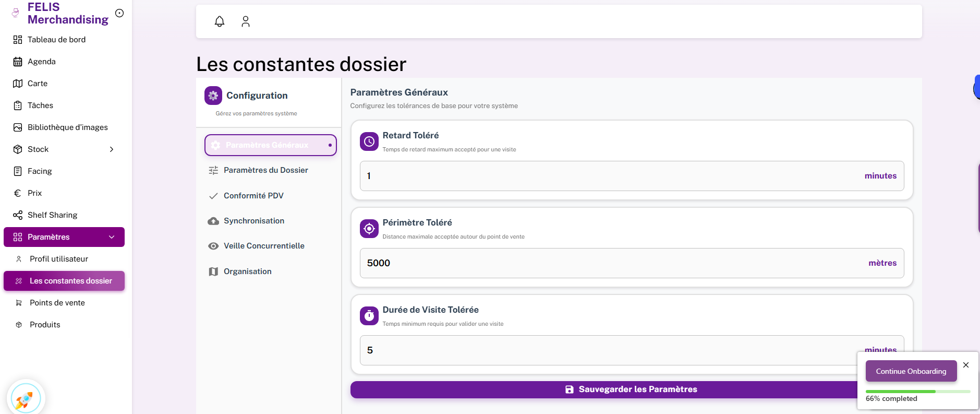Click the Périmètre Toléré target icon

point(369,229)
